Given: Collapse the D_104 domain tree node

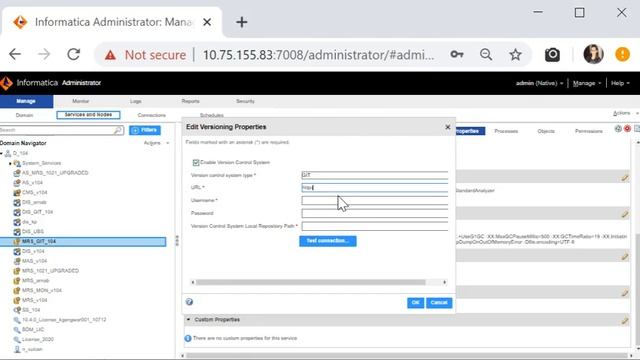Looking at the screenshot, I should [x=2, y=153].
